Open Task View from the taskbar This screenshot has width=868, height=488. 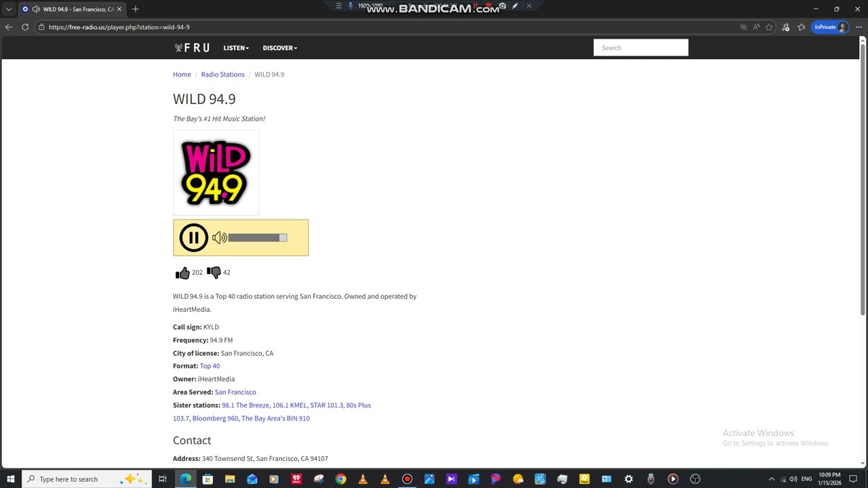tap(163, 479)
